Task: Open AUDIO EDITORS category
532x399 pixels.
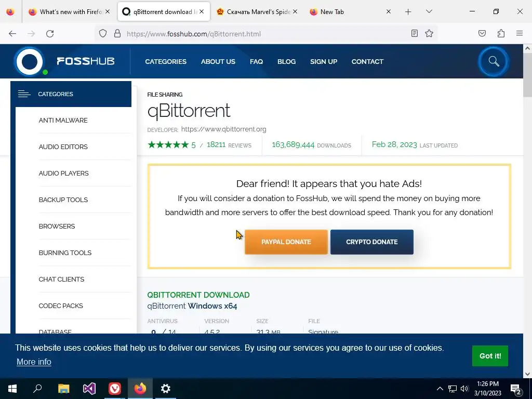Action: point(63,147)
